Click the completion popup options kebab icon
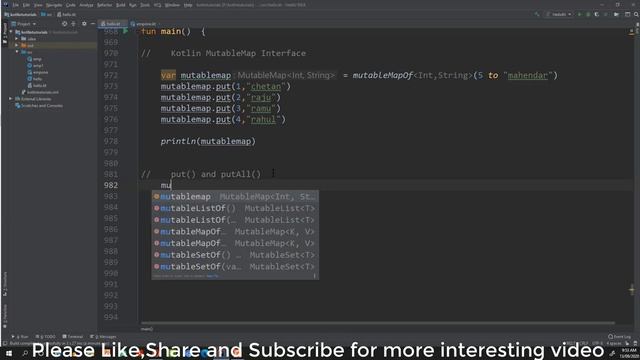 point(314,276)
